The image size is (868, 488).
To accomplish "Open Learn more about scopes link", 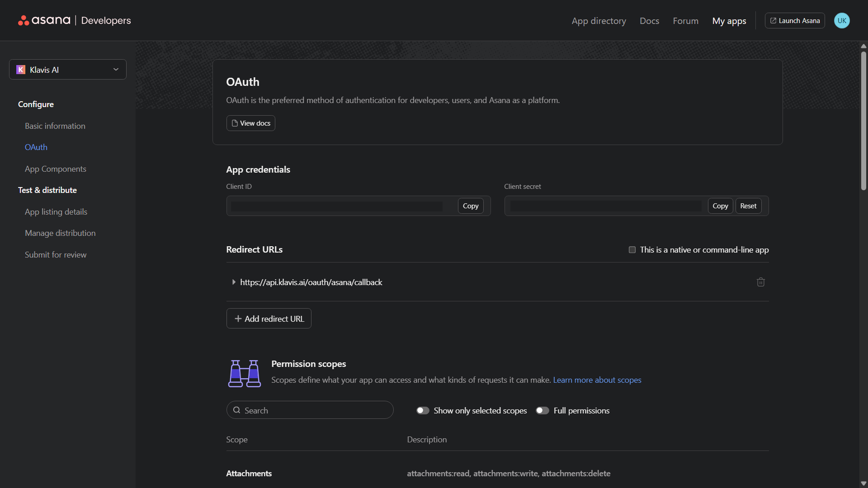I will (597, 380).
